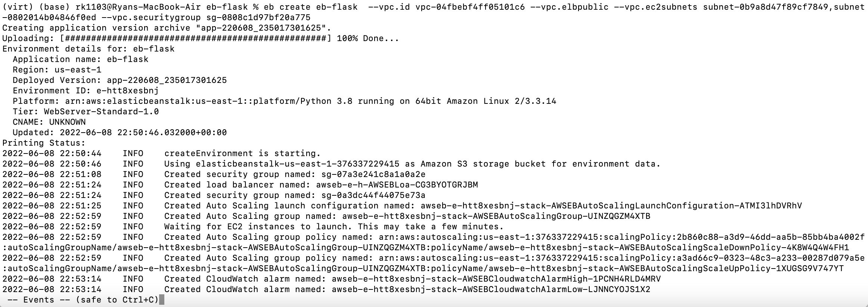
Task: Click the "100% Done..." upload status text
Action: click(x=368, y=38)
